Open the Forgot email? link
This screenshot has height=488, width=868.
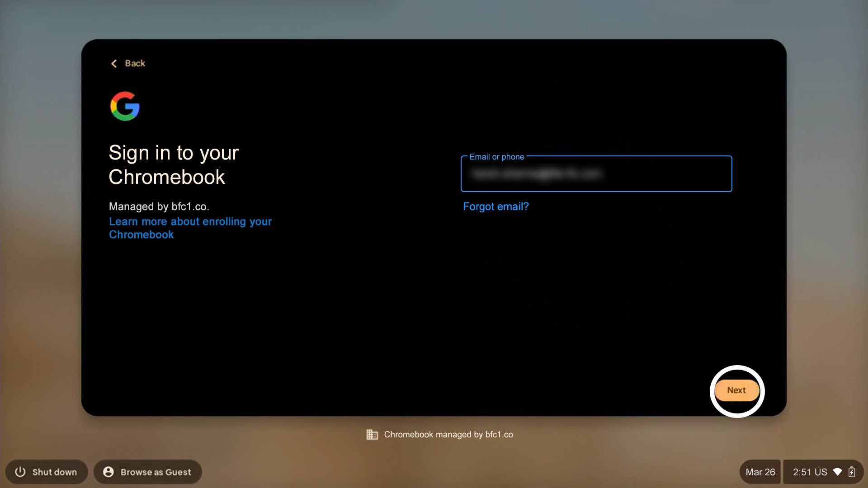(x=495, y=206)
